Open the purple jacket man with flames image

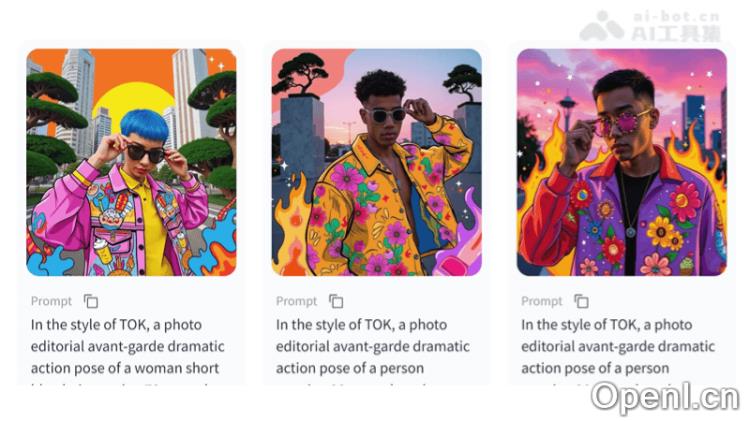click(x=622, y=162)
